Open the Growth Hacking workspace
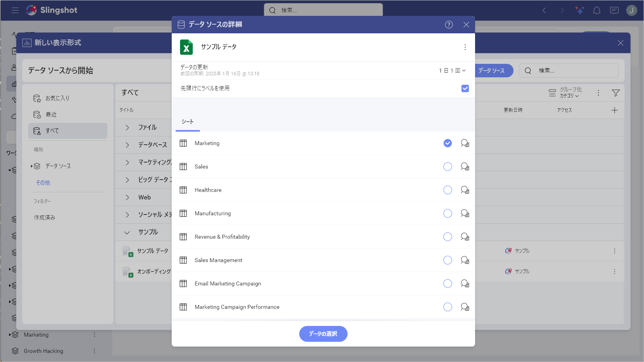 coord(43,351)
